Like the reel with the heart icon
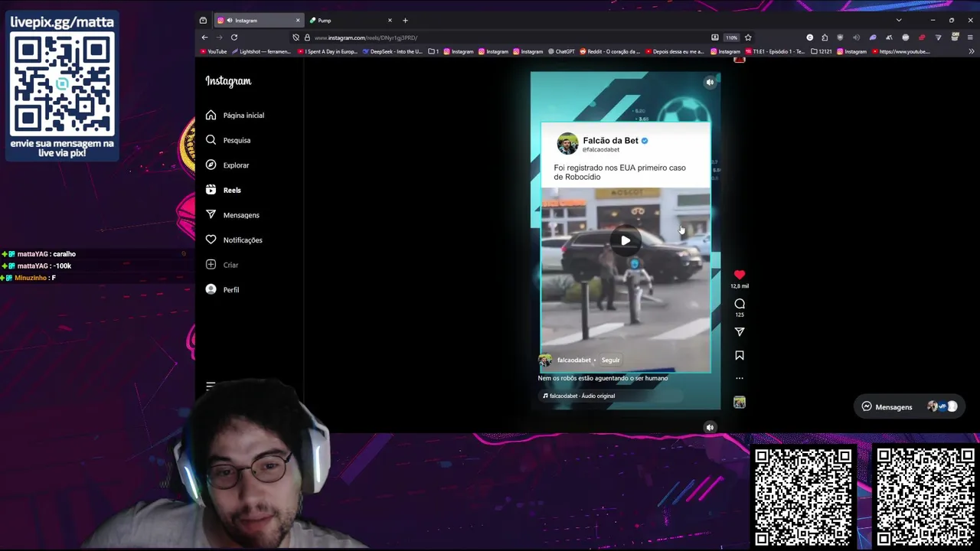980x551 pixels. (740, 275)
